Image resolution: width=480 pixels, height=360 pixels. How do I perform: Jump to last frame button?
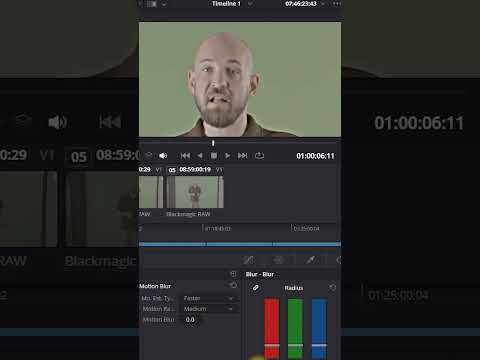tap(242, 156)
